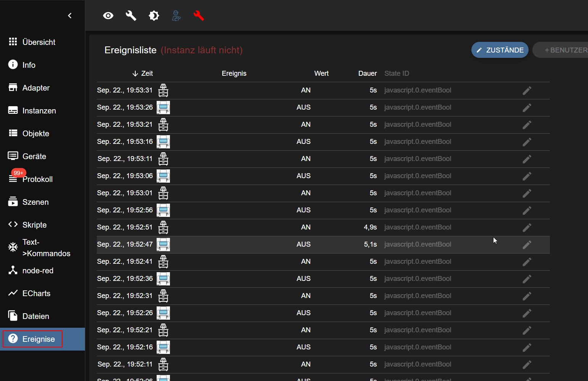The height and width of the screenshot is (381, 588).
Task: Edit the event at 19:52:16
Action: pyautogui.click(x=527, y=348)
